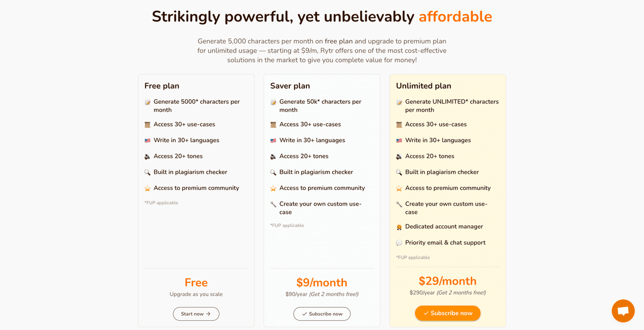Select the Free plan heading
The width and height of the screenshot is (644, 330).
pyautogui.click(x=162, y=85)
